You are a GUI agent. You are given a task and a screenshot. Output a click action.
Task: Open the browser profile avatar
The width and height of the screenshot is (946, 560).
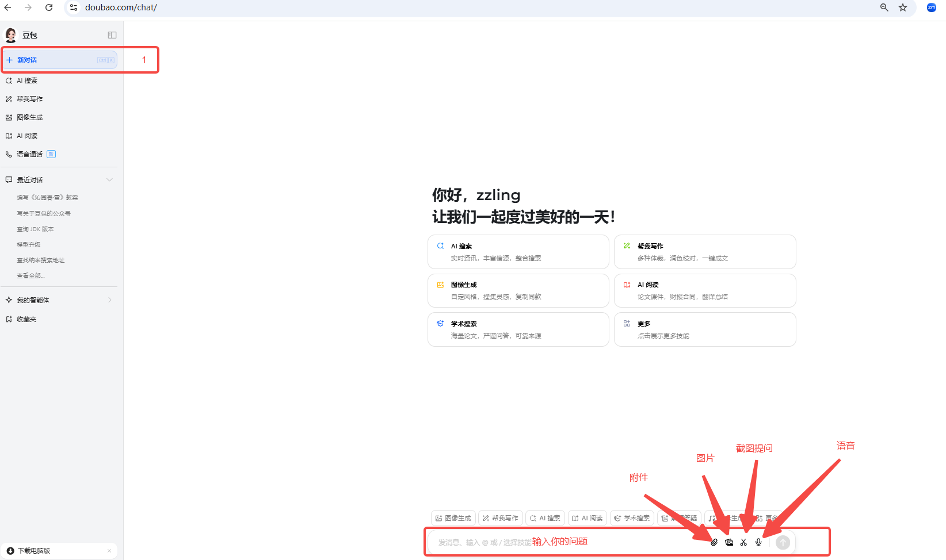(x=932, y=7)
